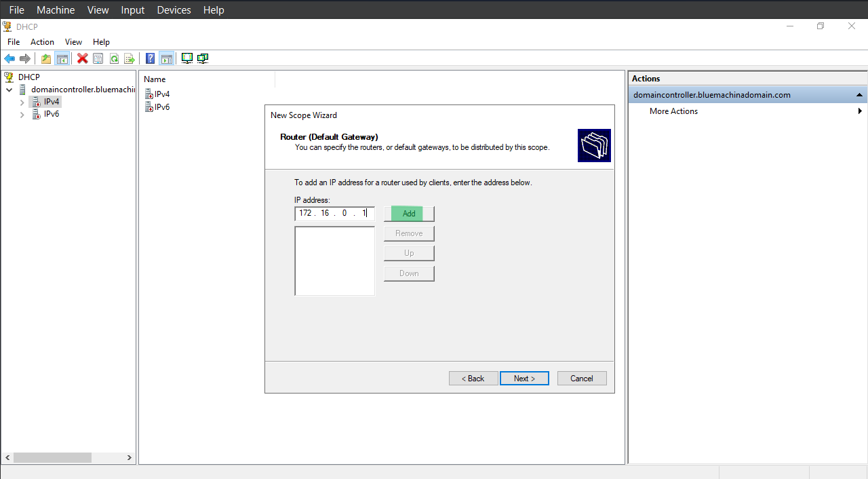This screenshot has width=868, height=479.
Task: Click last IP octet field showing 1
Action: (363, 213)
